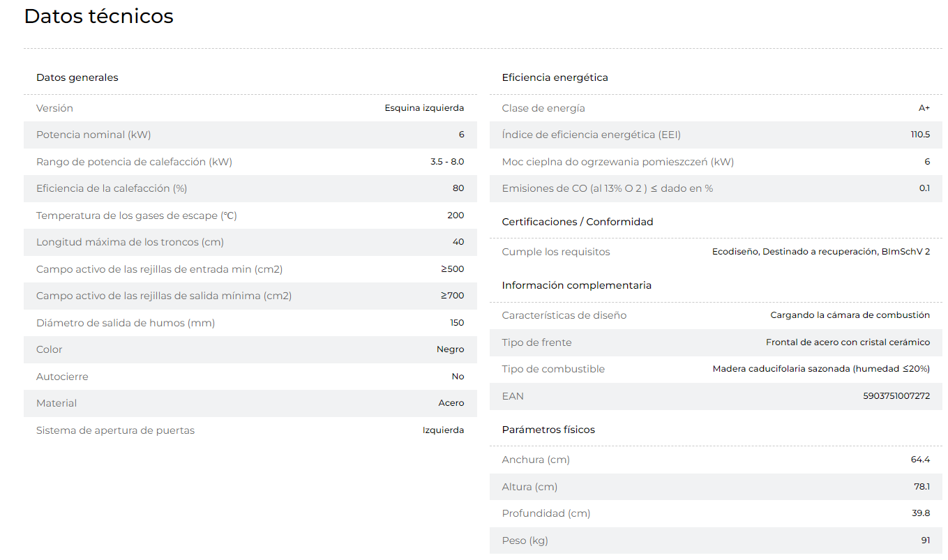Image resolution: width=948 pixels, height=560 pixels.
Task: Select the door opening value 'Izquierda'
Action: tap(444, 430)
